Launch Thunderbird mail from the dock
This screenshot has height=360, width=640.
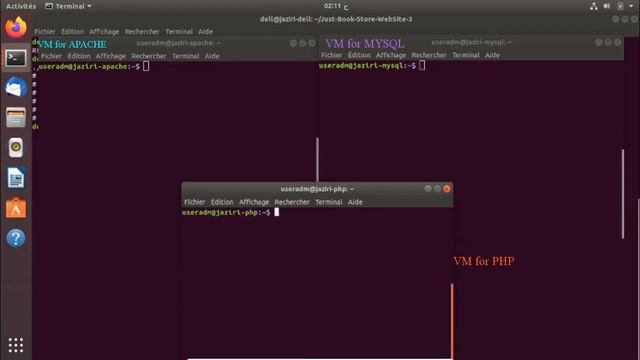pyautogui.click(x=16, y=87)
